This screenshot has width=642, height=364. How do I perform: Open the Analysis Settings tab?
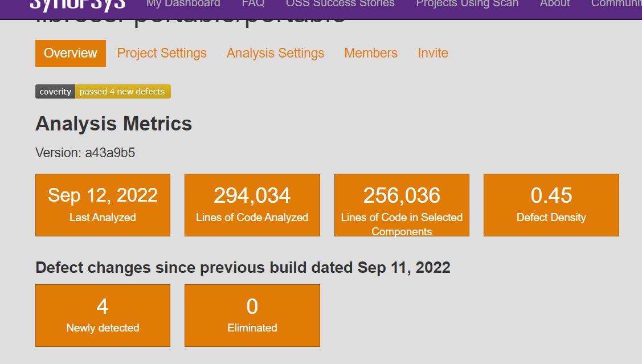[275, 53]
